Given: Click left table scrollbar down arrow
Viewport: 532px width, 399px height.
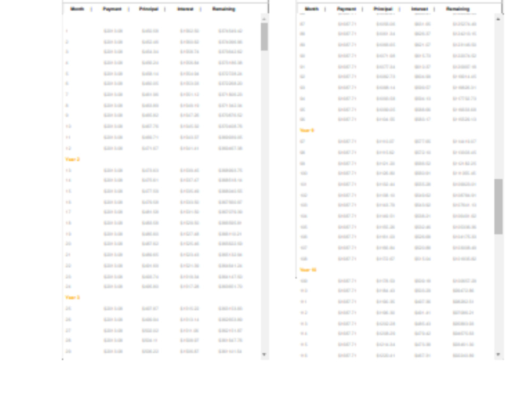Looking at the screenshot, I should [x=264, y=354].
